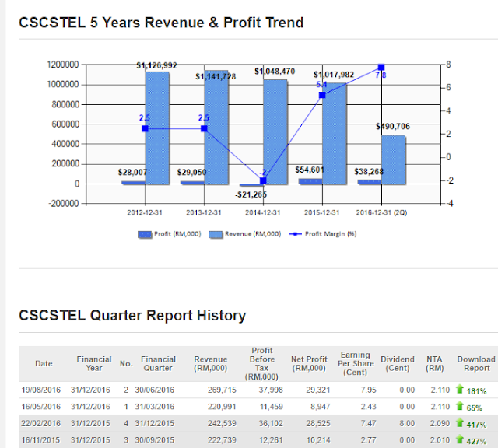Click the 2014 revenue bar $1,048,470

275,131
